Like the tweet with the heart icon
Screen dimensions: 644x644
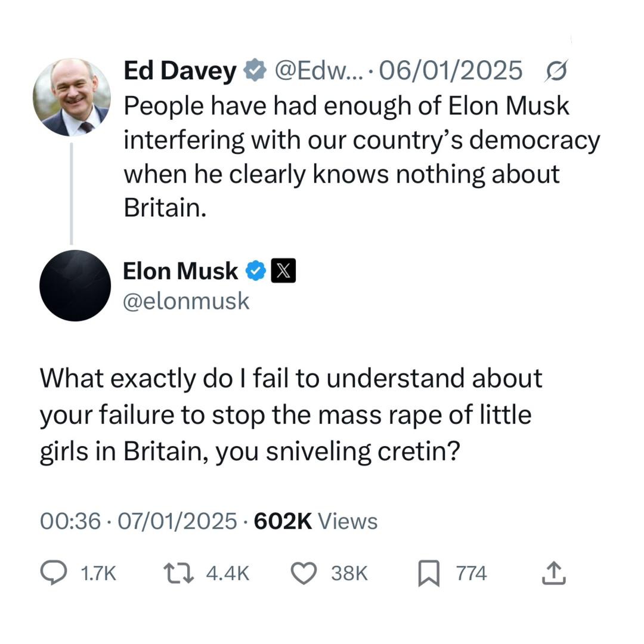click(x=303, y=573)
